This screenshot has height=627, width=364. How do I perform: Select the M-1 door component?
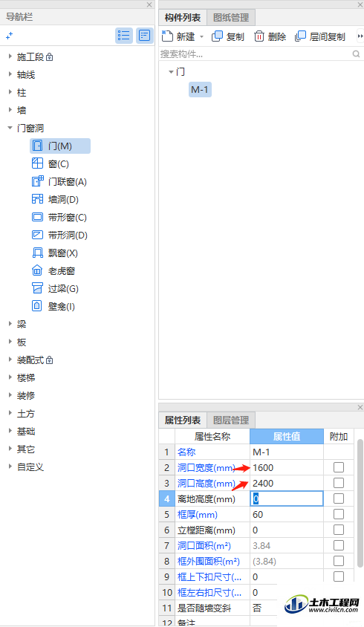[200, 90]
